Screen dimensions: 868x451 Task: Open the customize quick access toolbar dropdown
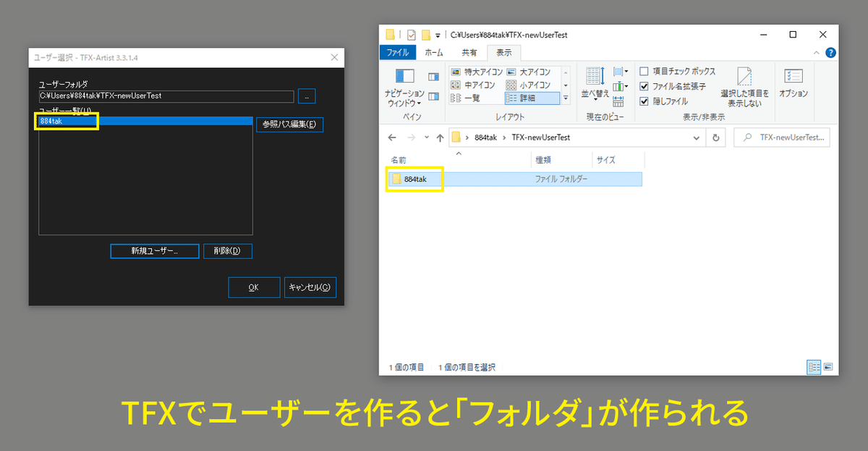tap(438, 35)
